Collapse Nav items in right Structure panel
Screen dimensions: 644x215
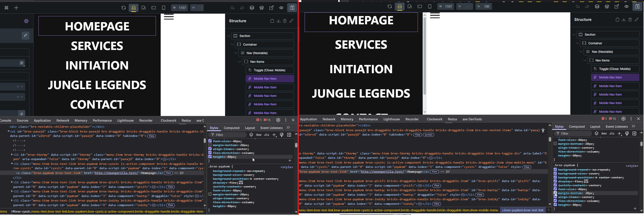pos(585,60)
